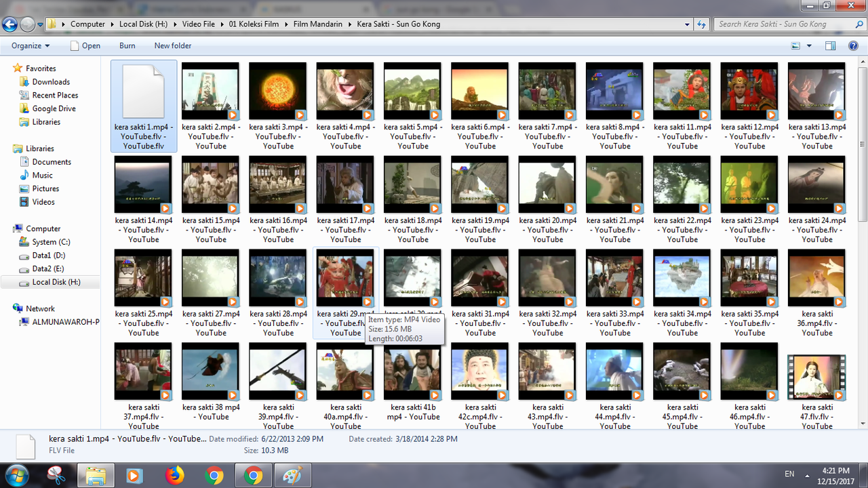Image resolution: width=868 pixels, height=488 pixels.
Task: Click the EN language indicator
Action: click(789, 474)
